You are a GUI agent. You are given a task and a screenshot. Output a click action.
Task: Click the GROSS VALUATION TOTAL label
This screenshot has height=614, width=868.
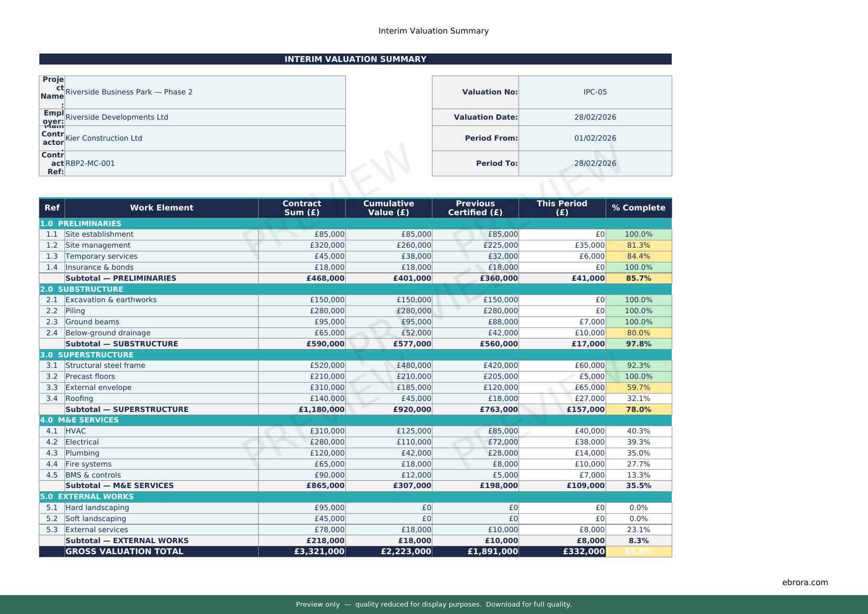click(161, 552)
